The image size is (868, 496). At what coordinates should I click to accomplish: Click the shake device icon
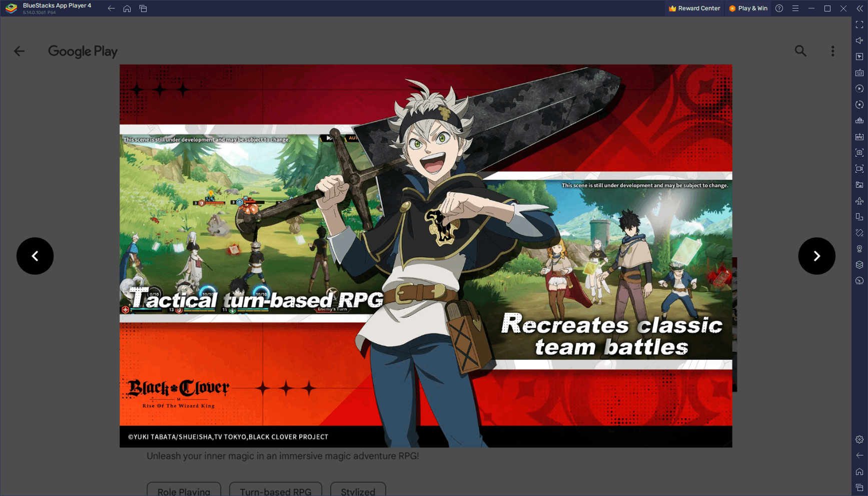(x=859, y=233)
